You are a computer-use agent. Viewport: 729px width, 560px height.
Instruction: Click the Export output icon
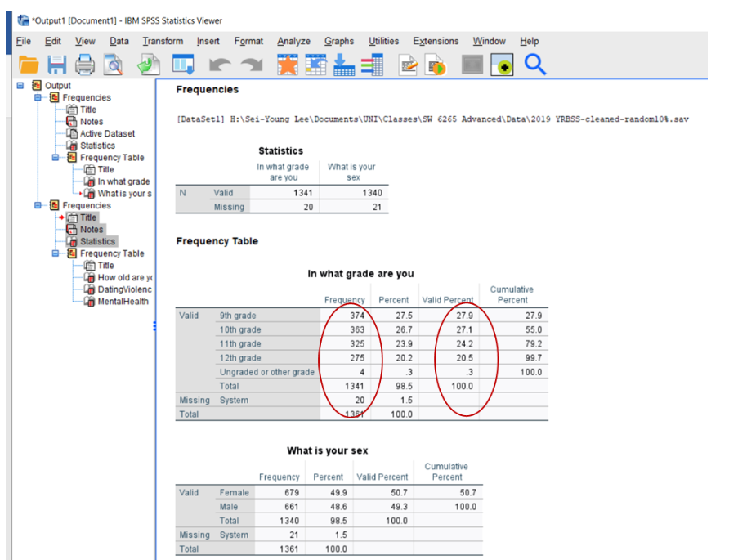coord(149,65)
